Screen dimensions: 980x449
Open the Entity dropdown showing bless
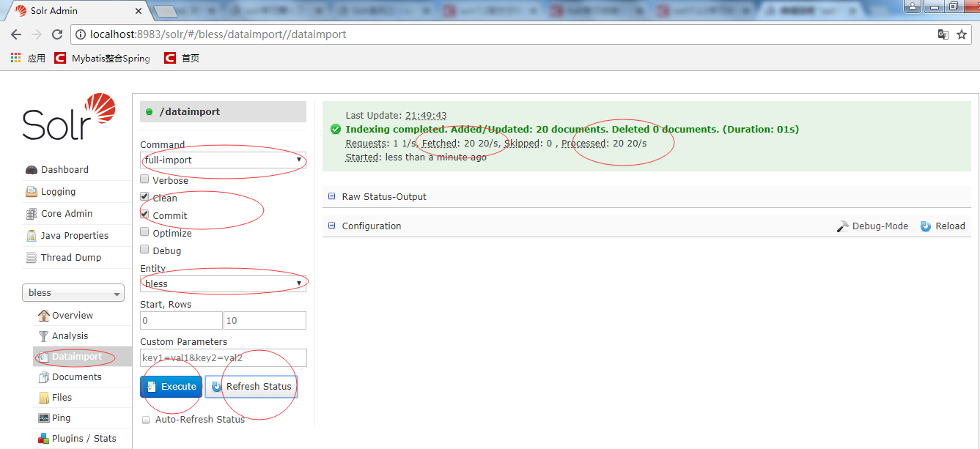[223, 283]
